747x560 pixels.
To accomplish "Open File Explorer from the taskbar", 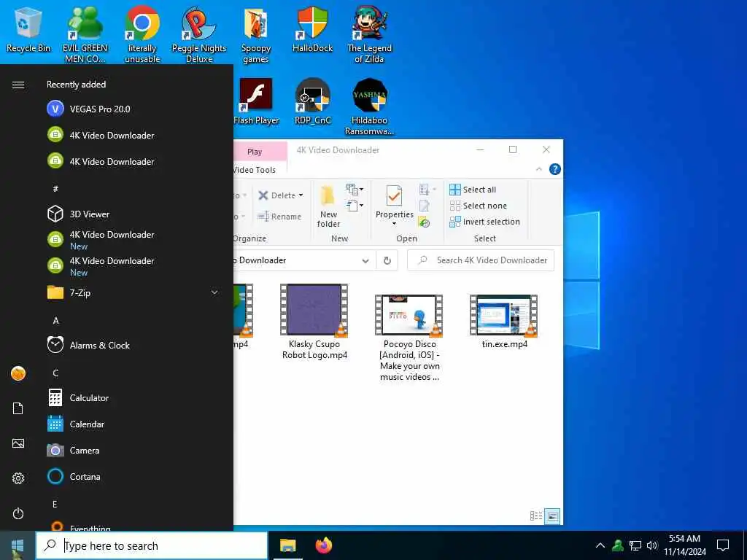I will tap(287, 545).
